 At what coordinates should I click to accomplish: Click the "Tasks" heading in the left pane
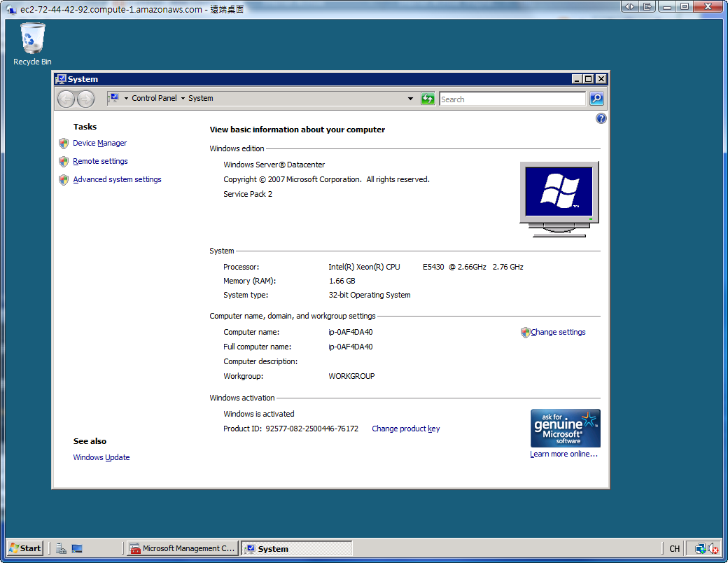[85, 127]
